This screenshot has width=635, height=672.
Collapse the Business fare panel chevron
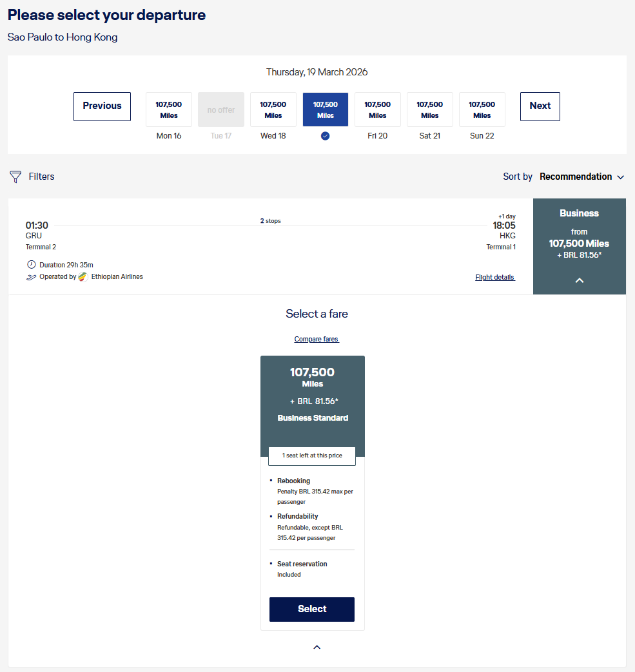(579, 280)
